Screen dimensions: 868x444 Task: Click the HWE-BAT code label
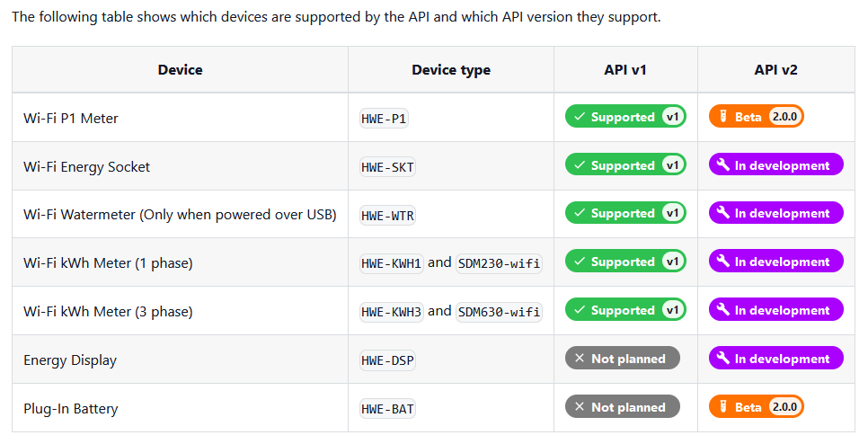tap(387, 409)
